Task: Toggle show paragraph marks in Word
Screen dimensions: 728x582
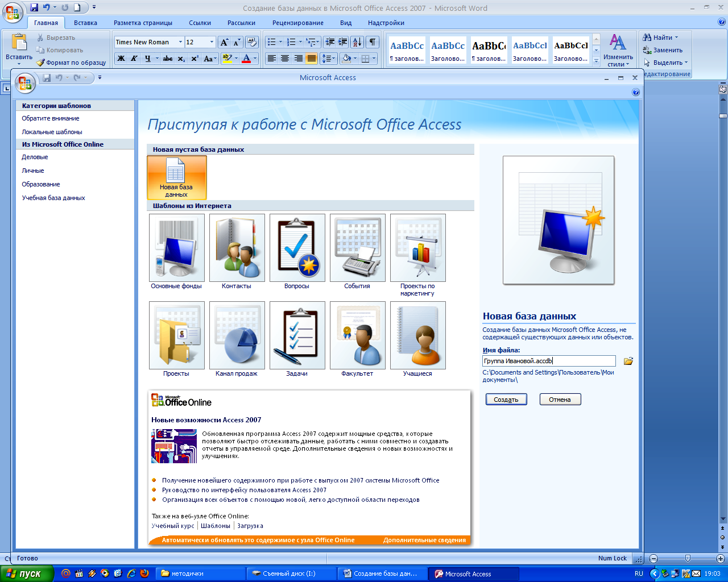Action: 373,42
